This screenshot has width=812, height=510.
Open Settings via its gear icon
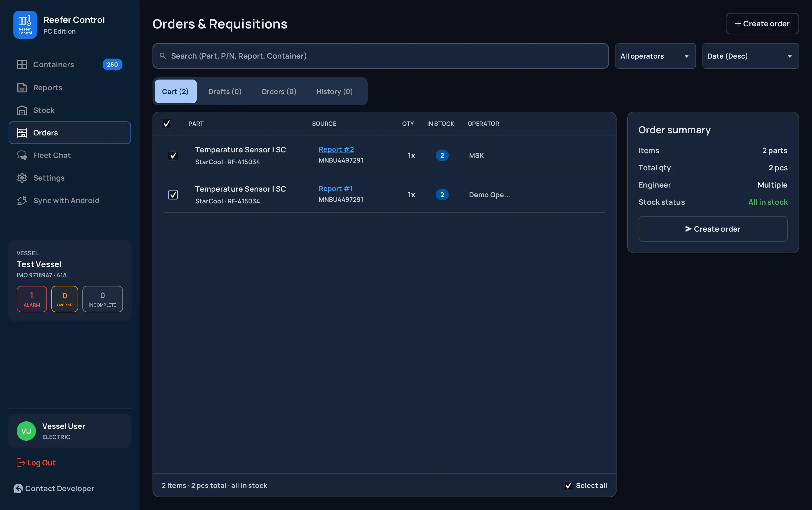pos(22,178)
